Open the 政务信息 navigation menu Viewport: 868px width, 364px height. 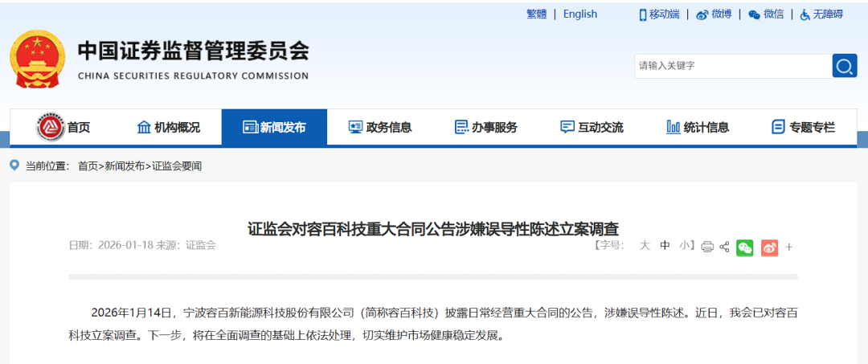[x=380, y=127]
